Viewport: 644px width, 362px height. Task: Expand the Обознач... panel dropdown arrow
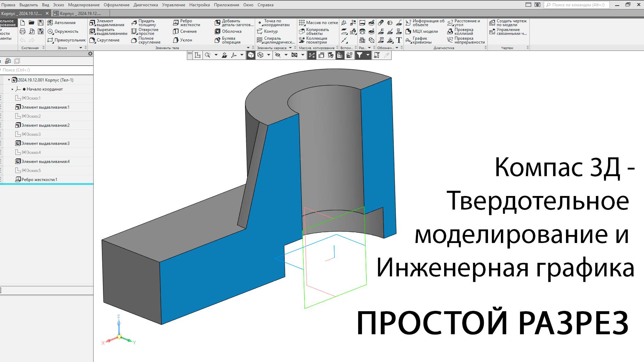[x=397, y=48]
